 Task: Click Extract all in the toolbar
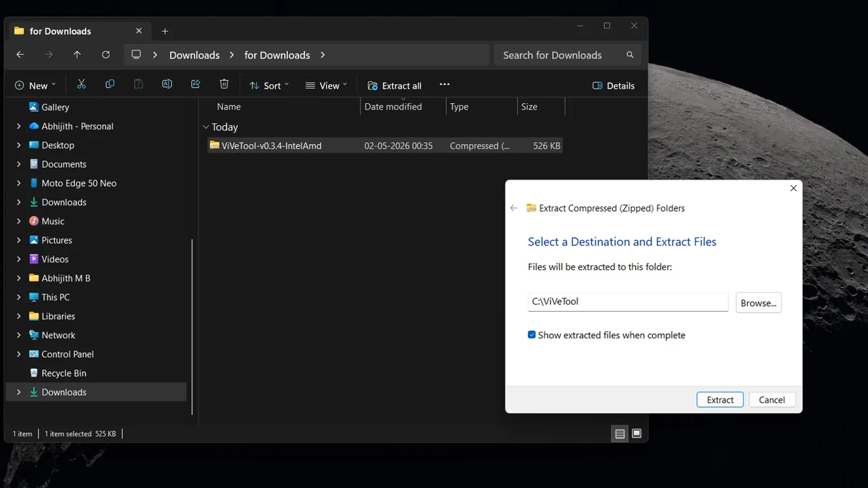tap(394, 86)
